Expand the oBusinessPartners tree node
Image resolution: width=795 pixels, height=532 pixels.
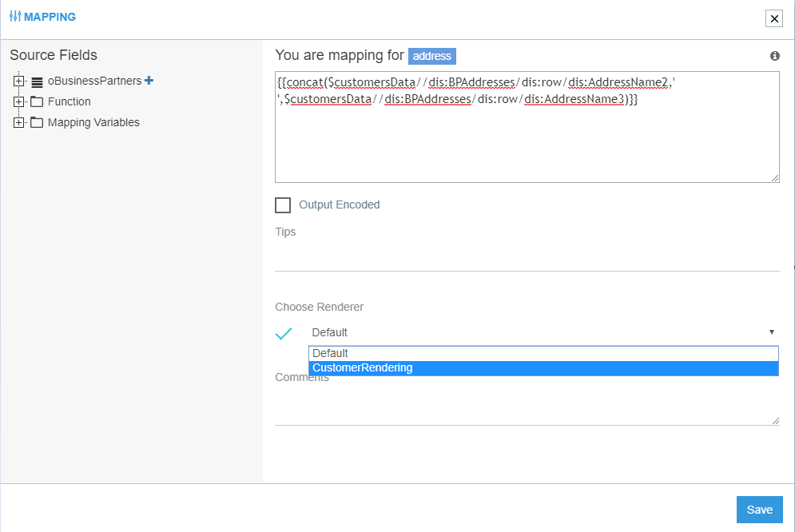click(x=19, y=81)
